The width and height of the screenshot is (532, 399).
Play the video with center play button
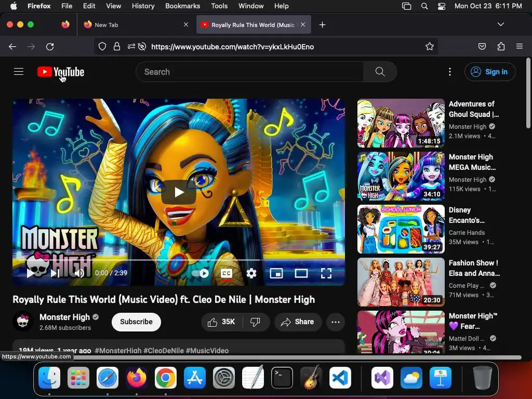tap(179, 192)
